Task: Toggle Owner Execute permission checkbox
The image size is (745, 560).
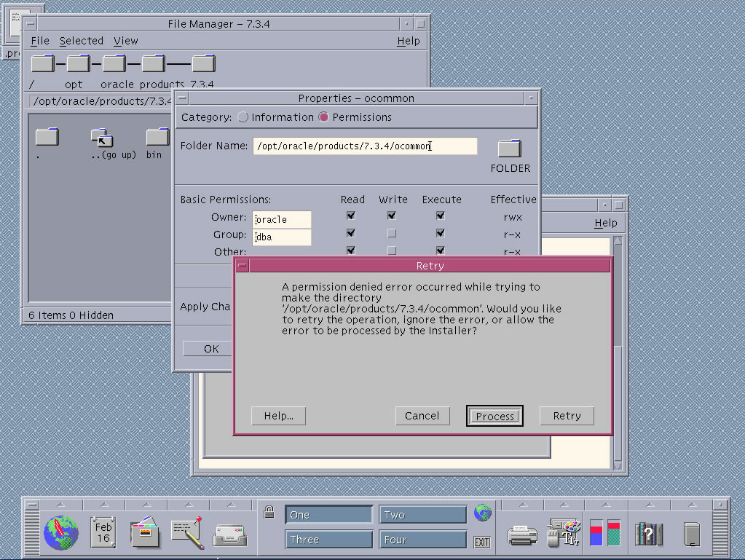Action: click(x=441, y=216)
